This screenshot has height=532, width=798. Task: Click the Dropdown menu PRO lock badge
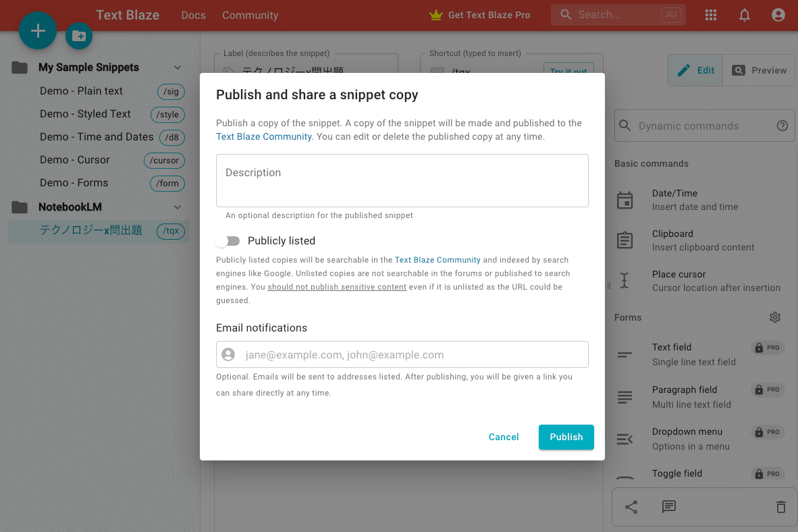point(768,432)
